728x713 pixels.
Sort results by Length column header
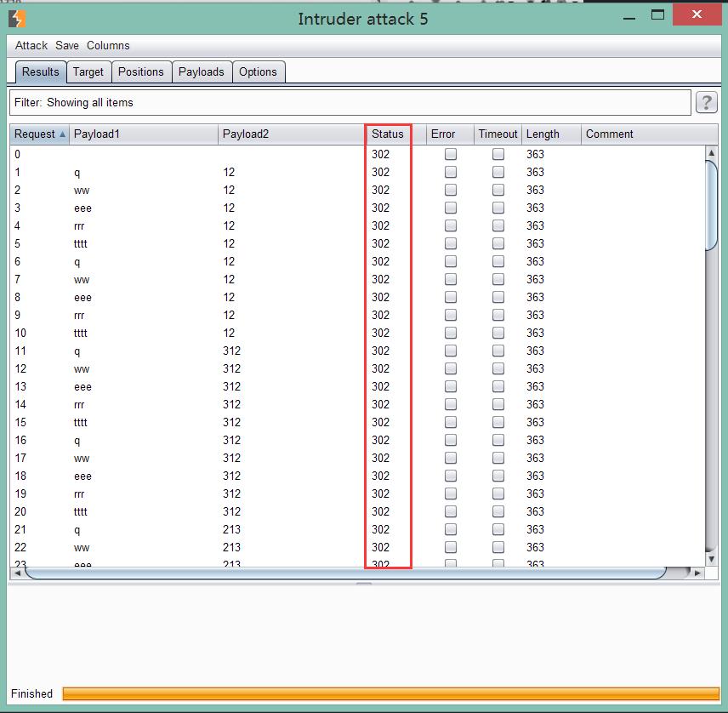tap(543, 134)
